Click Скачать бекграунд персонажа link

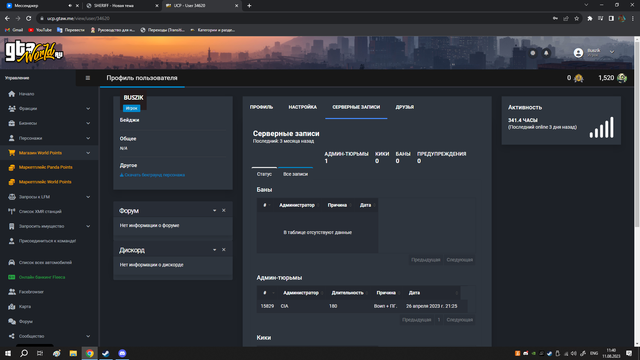click(152, 175)
